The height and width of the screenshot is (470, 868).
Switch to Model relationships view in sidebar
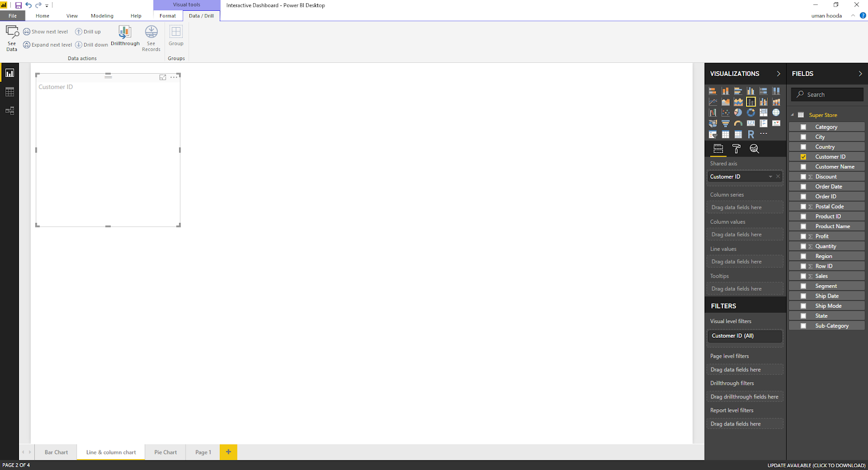coord(10,111)
